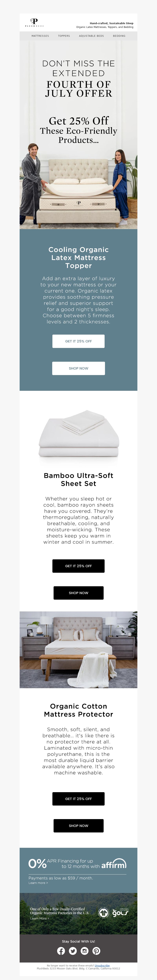Open the Instagram social icon
This screenshot has width=157, height=980.
tap(84, 951)
